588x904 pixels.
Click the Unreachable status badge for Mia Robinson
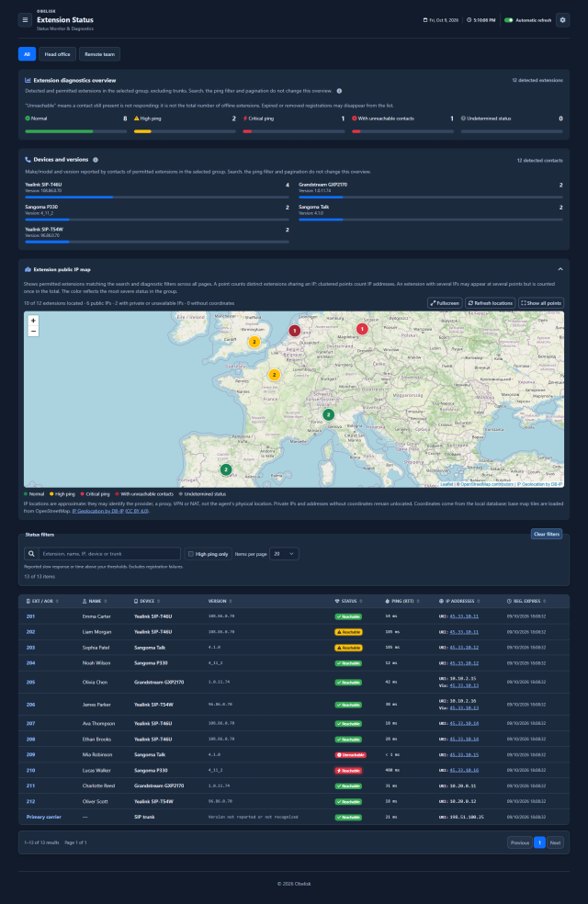350,754
